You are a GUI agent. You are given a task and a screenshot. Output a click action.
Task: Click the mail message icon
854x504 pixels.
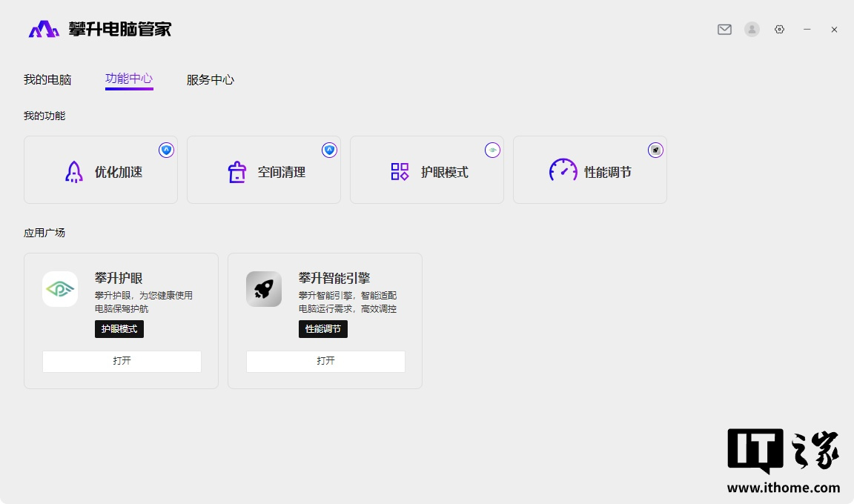tap(724, 30)
